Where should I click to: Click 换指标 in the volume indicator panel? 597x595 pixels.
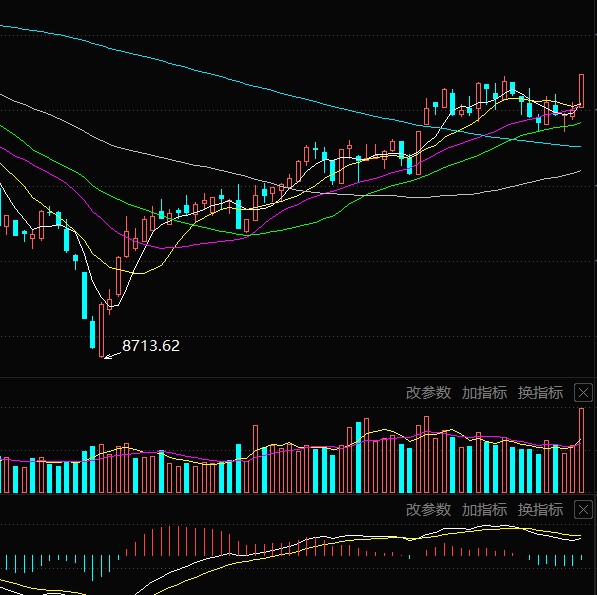[540, 392]
